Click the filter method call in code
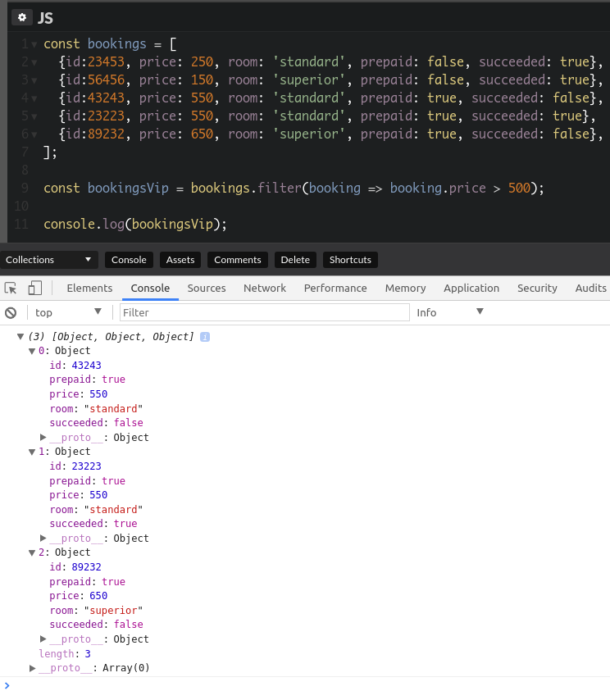 [280, 188]
